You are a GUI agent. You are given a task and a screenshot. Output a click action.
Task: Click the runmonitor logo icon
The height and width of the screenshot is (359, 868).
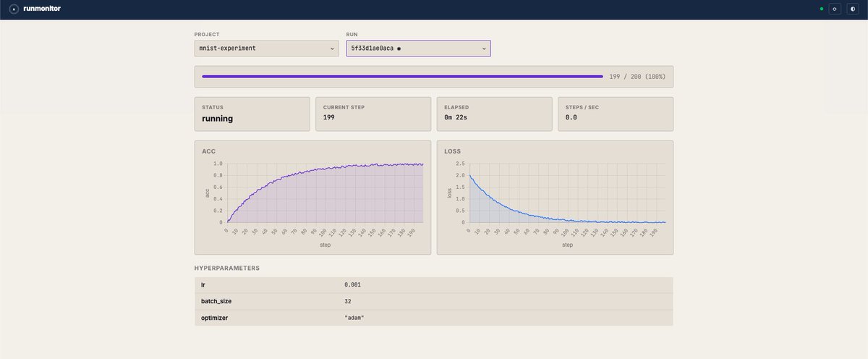[x=14, y=9]
